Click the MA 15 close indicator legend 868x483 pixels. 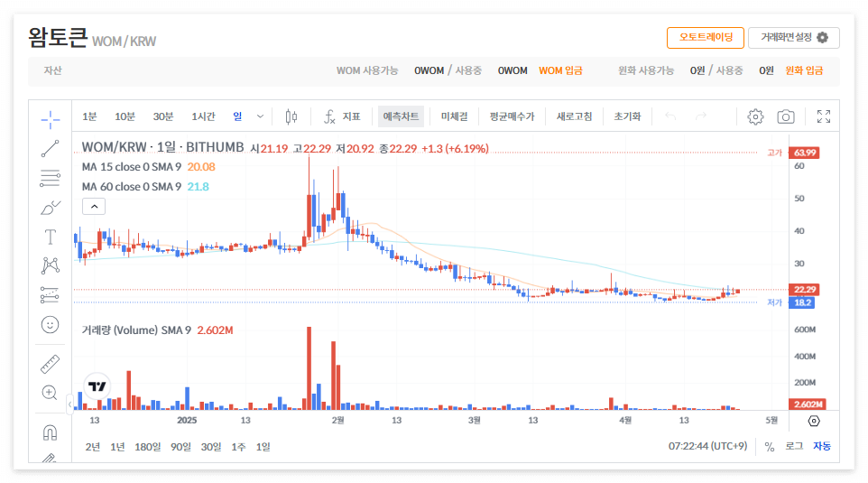(x=132, y=167)
